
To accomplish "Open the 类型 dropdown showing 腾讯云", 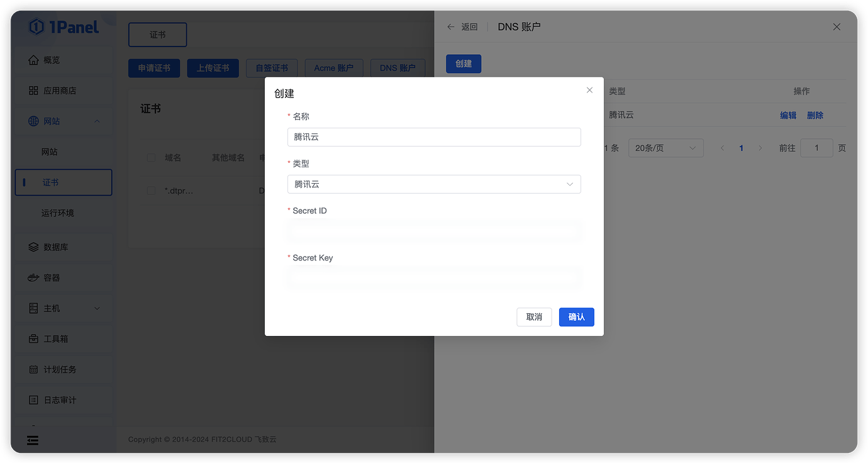I will (434, 184).
